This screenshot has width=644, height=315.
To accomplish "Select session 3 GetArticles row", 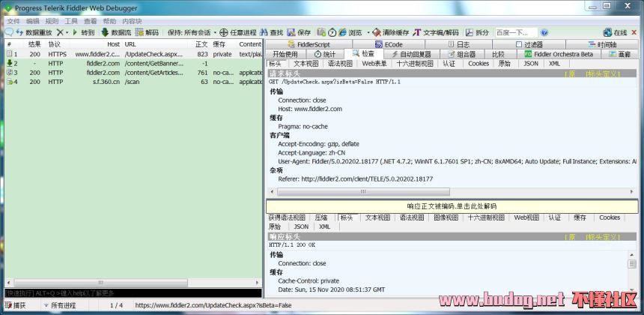I will click(135, 73).
